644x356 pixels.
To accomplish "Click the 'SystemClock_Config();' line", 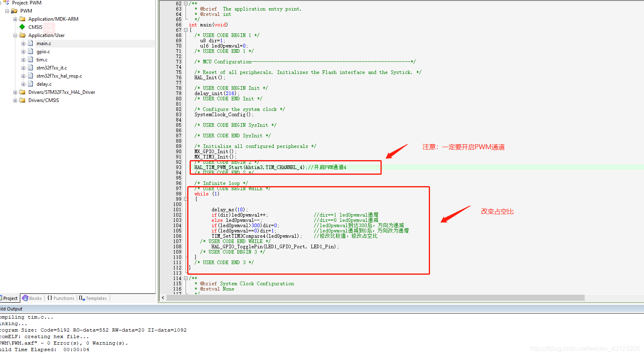I will click(x=224, y=115).
